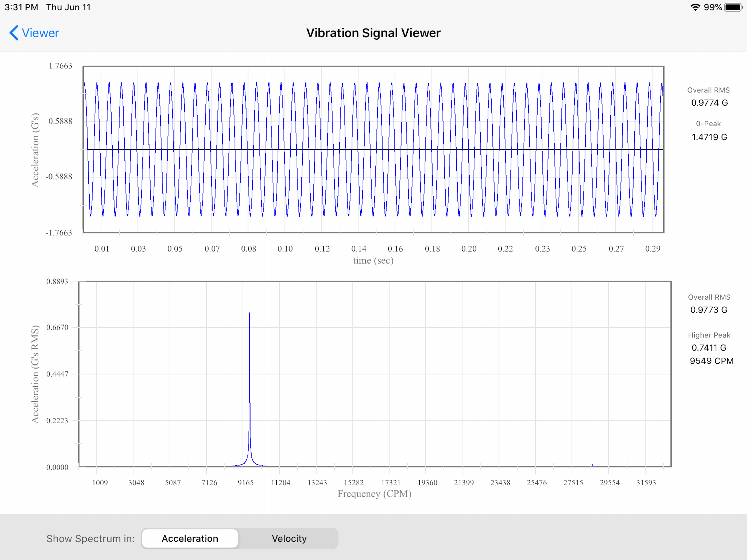Select Acceleration spectrum display
This screenshot has width=747, height=560.
coord(190,538)
